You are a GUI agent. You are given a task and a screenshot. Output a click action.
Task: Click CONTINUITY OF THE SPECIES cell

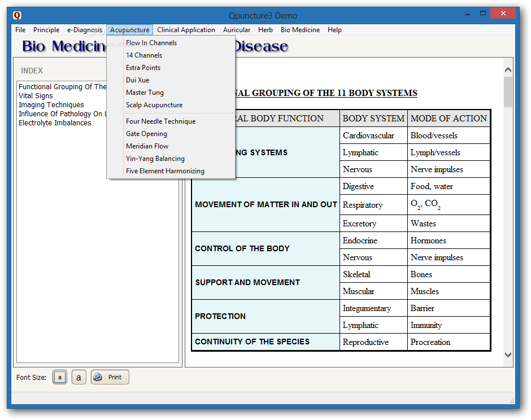point(266,342)
